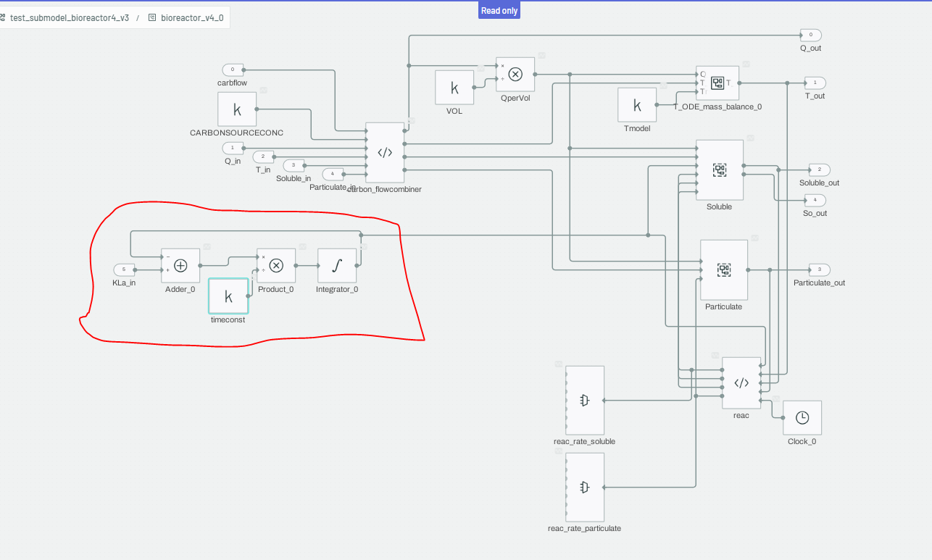Viewport: 932px width, 560px height.
Task: Open the Soluble submodel block
Action: 719,170
